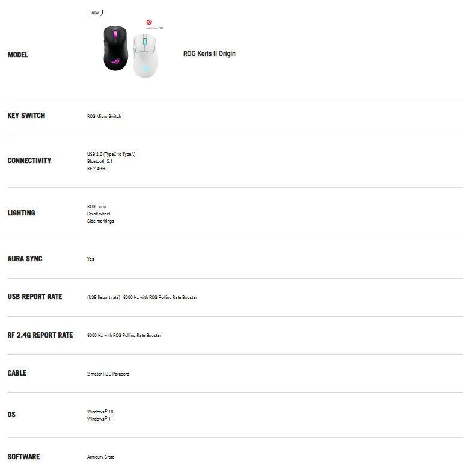Click the 2-meter ROG Paracord cable value
The image size is (463, 476).
pos(108,374)
